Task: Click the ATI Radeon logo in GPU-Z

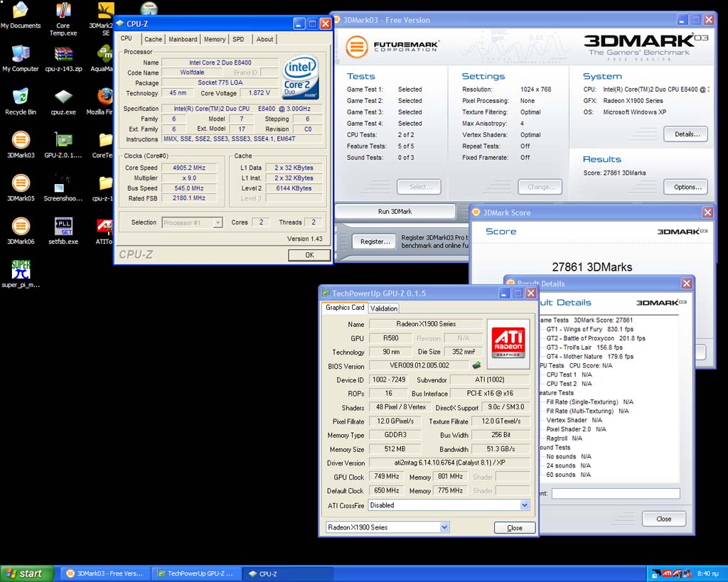Action: tap(508, 343)
